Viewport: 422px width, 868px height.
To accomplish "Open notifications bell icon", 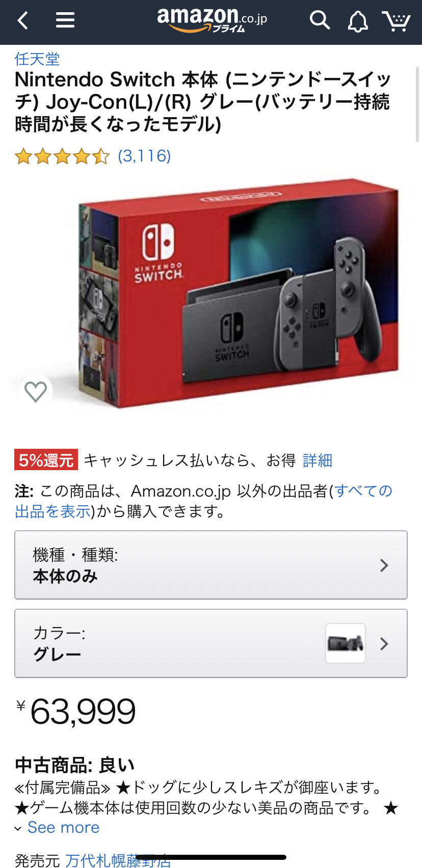I will coord(358,21).
